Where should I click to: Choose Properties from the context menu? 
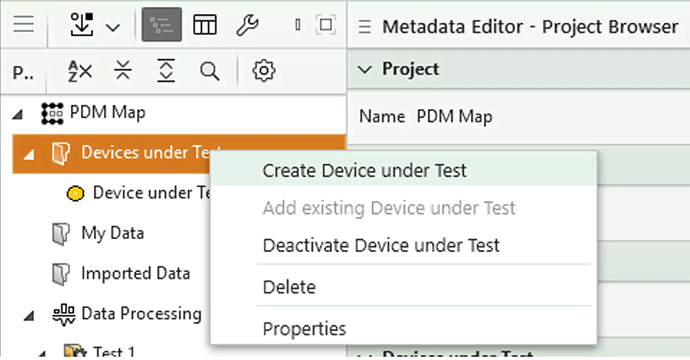pos(404,328)
